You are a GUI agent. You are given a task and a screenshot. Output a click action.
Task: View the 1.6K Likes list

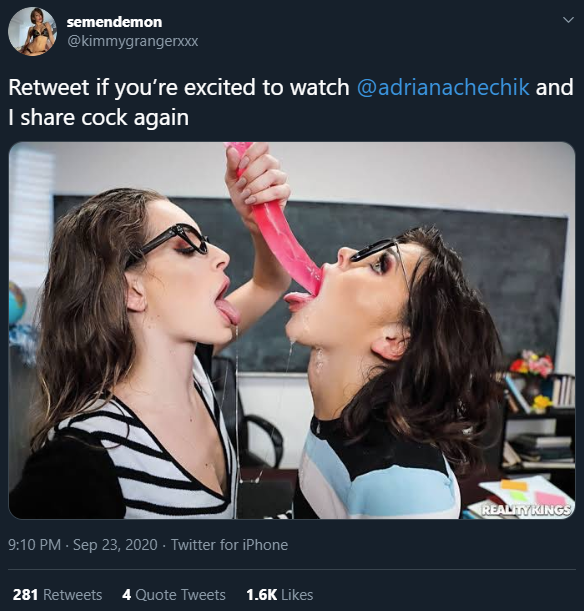(x=280, y=595)
